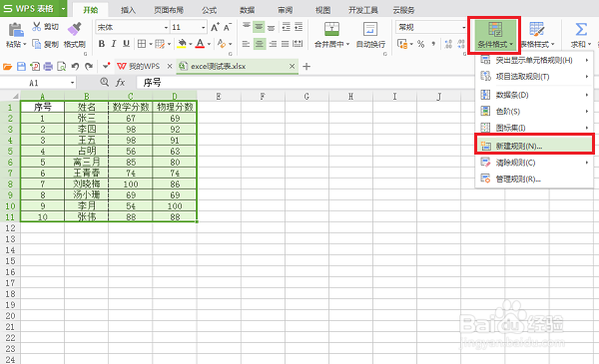Screen dimensions: 599x364
Task: Close the excel测试表.xlsx tab
Action: click(x=292, y=67)
